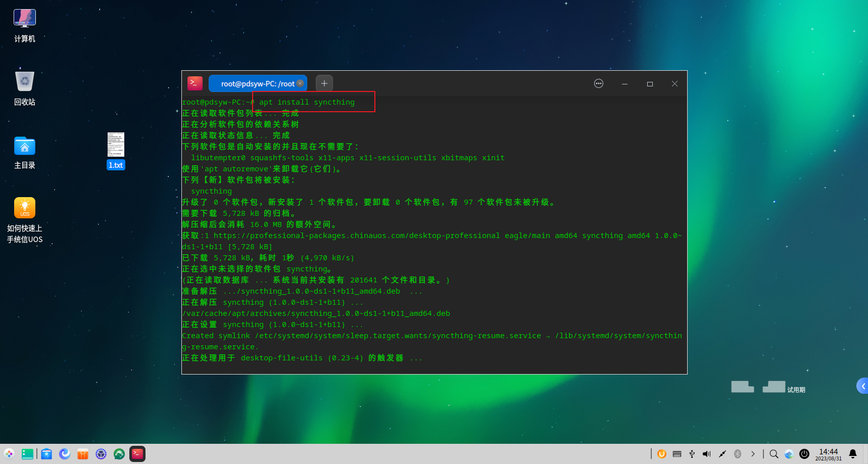
Task: Toggle Bluetooth from the system tray
Action: pyautogui.click(x=737, y=453)
